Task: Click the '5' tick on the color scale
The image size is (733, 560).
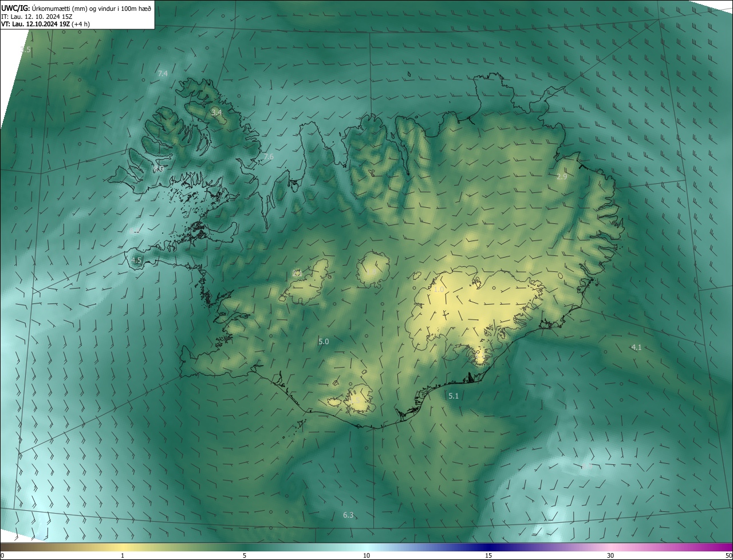Action: pyautogui.click(x=245, y=555)
